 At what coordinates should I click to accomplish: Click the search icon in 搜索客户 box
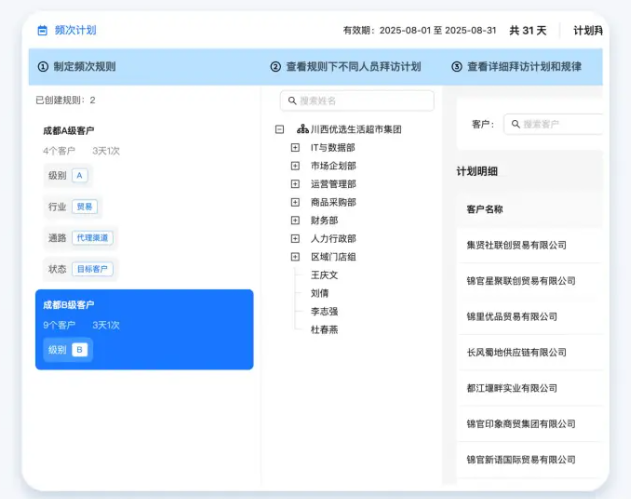click(x=515, y=124)
